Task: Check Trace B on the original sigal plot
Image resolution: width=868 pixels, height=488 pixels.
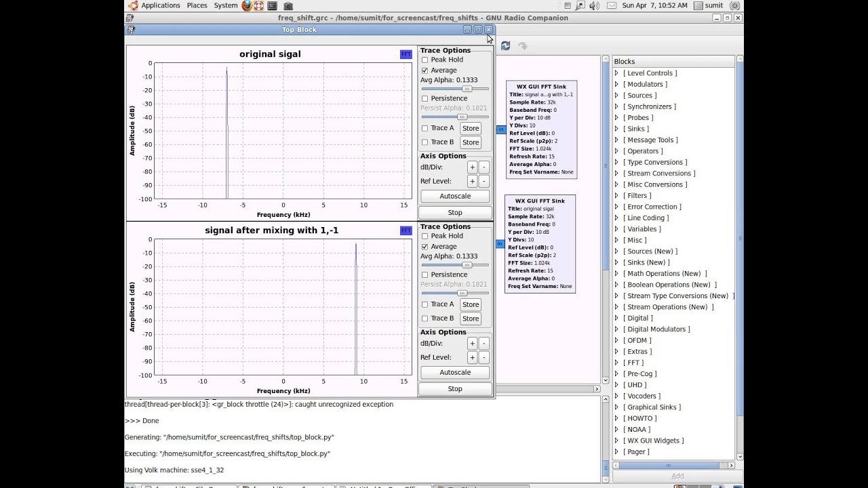Action: click(x=425, y=142)
